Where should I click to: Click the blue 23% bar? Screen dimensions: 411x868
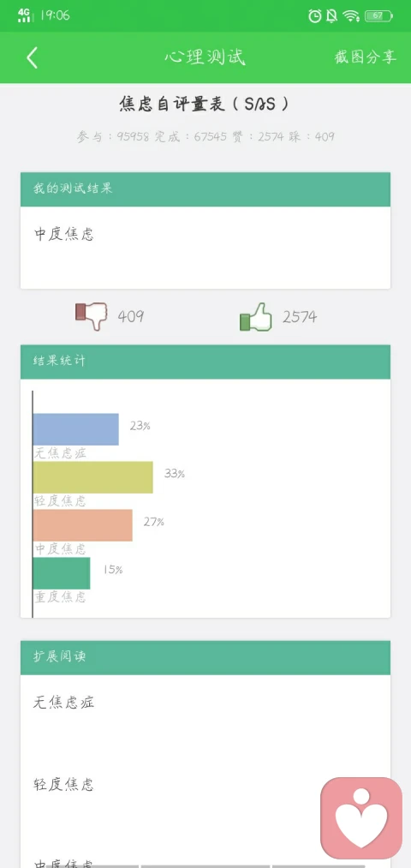[x=76, y=429]
